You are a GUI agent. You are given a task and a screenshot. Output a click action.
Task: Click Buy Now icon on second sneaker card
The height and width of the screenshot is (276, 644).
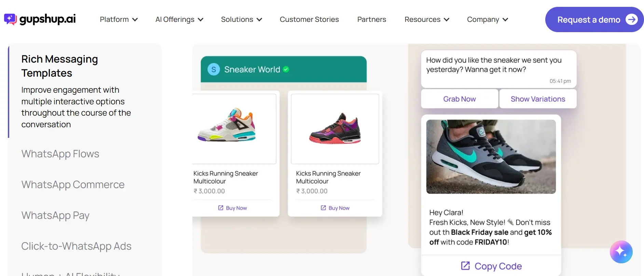pos(323,208)
